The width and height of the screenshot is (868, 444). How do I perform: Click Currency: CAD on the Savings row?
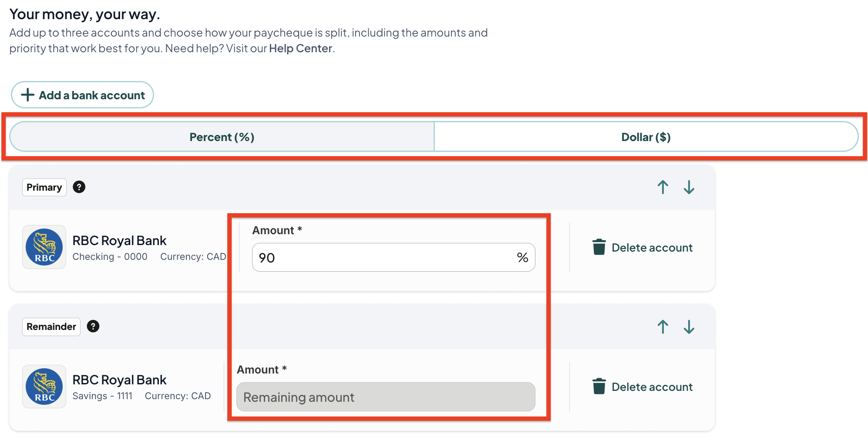(178, 396)
